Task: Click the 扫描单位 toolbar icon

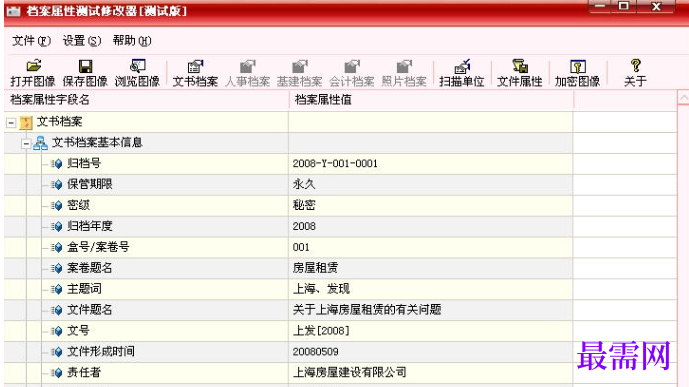Action: click(x=462, y=66)
